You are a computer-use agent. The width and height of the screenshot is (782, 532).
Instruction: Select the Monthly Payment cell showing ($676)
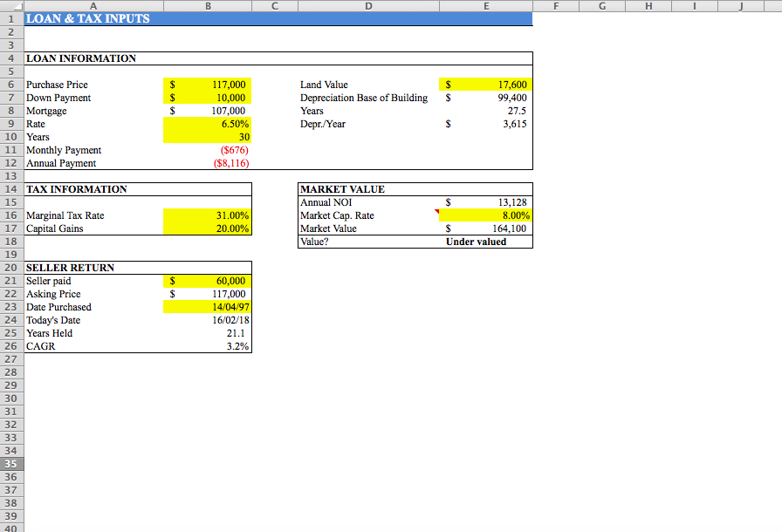[208, 149]
